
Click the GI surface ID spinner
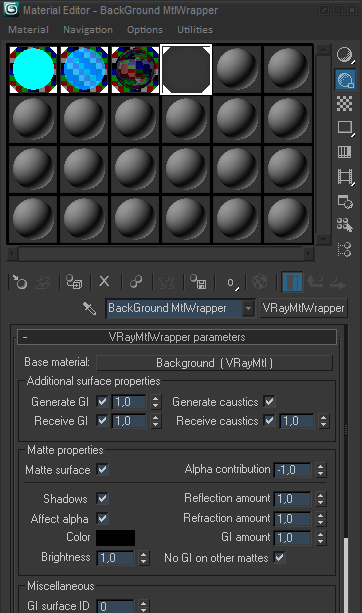143,606
